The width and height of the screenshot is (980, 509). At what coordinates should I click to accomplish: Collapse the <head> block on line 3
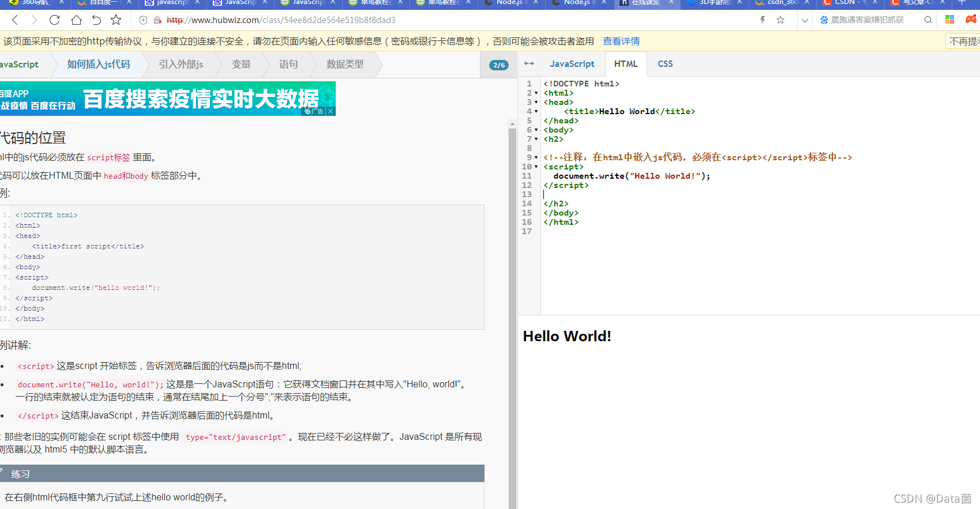tap(536, 102)
